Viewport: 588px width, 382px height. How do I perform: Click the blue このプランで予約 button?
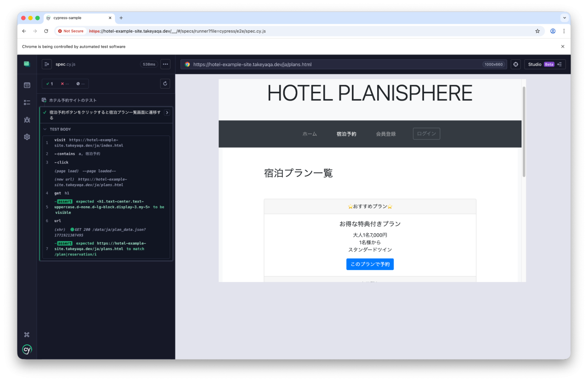[370, 264]
